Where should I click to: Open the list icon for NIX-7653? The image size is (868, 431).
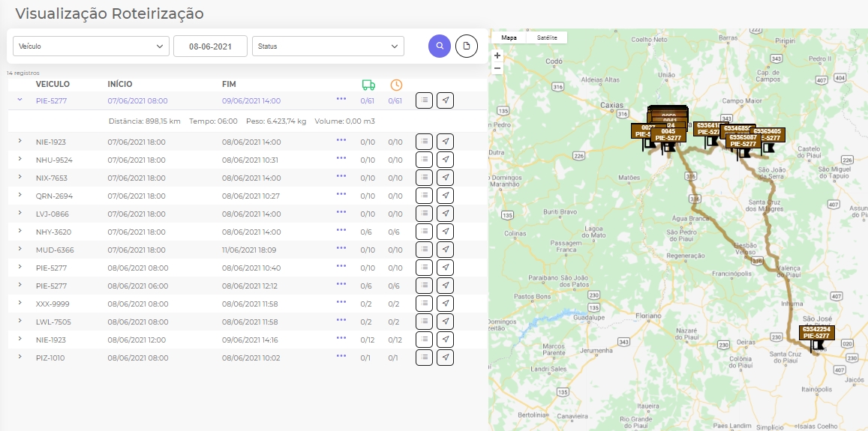click(x=424, y=178)
